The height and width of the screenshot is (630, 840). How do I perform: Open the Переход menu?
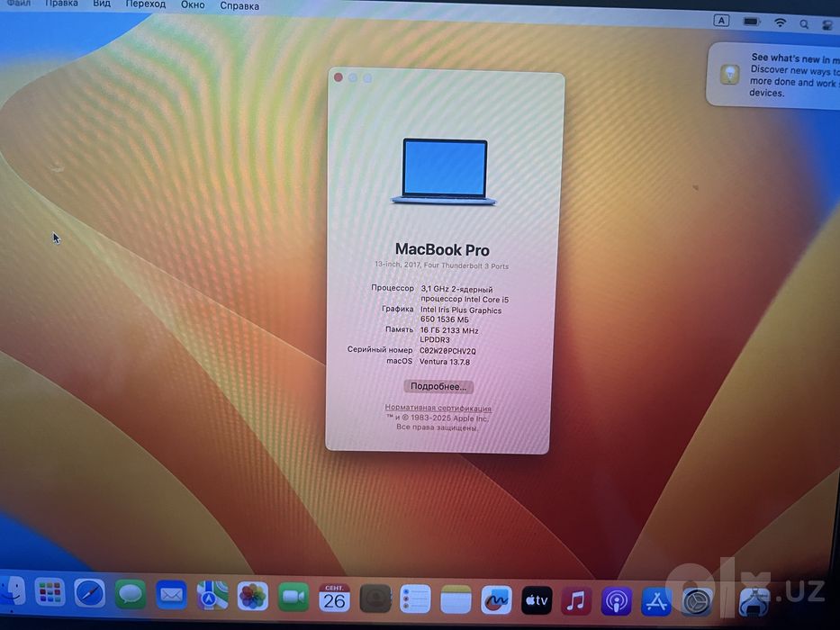[146, 4]
